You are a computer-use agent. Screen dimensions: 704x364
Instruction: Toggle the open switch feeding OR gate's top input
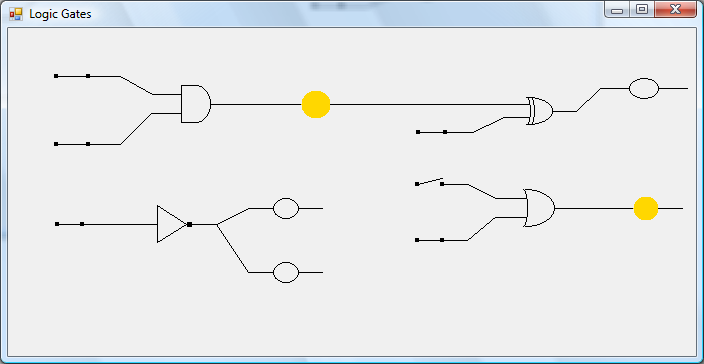click(x=430, y=182)
